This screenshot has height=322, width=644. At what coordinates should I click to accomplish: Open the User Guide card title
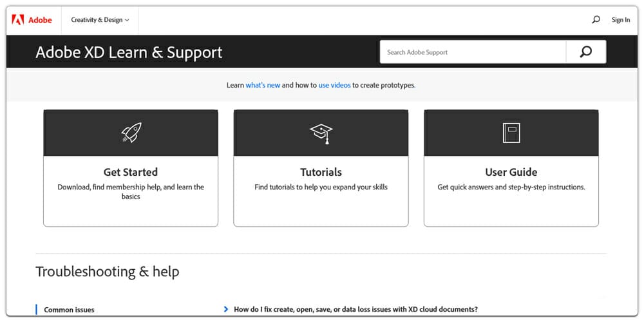511,172
